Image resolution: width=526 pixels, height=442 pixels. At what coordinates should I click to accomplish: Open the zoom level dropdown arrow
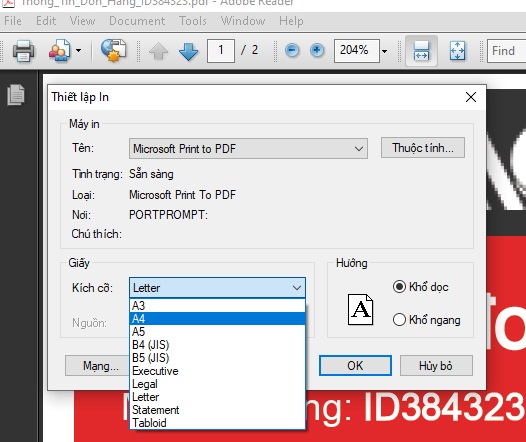click(x=384, y=51)
